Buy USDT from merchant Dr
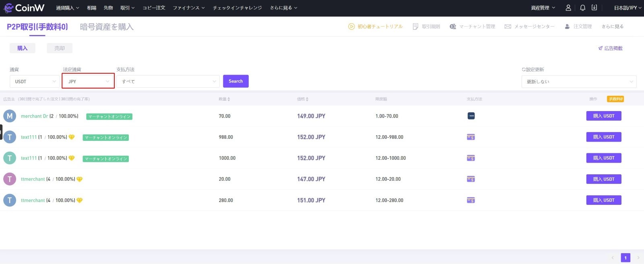Image resolution: width=644 pixels, height=264 pixels. pyautogui.click(x=604, y=116)
